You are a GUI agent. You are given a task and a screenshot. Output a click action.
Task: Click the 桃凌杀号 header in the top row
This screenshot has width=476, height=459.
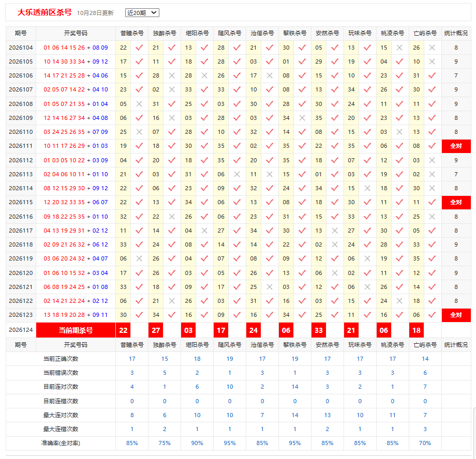(393, 34)
